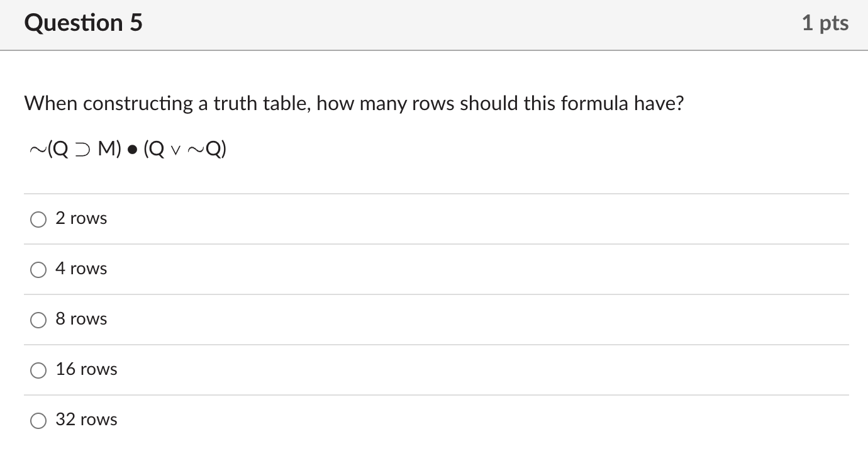The width and height of the screenshot is (868, 468).
Task: Click the 32 rows answer label
Action: coord(86,420)
